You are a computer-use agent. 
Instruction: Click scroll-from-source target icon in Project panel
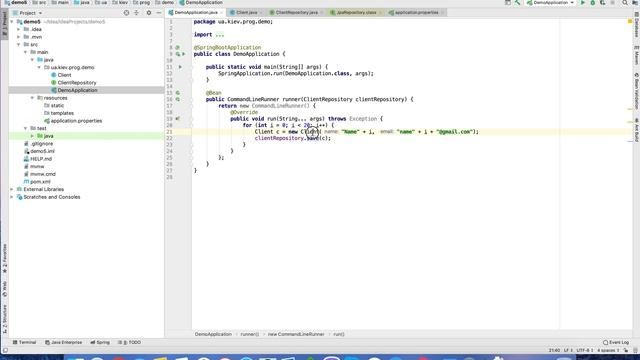(x=126, y=13)
